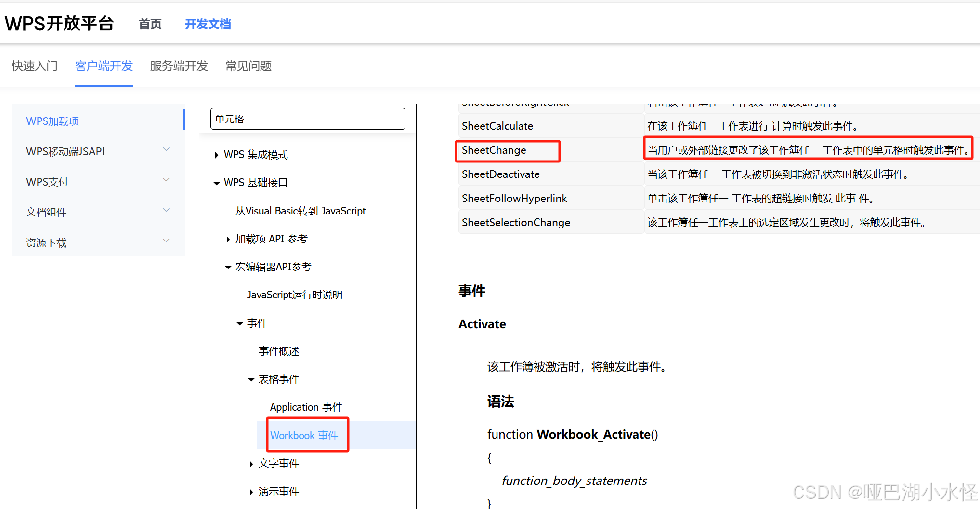The width and height of the screenshot is (980, 509).
Task: Open 从Visual Basic转到 JavaScript page
Action: (301, 211)
